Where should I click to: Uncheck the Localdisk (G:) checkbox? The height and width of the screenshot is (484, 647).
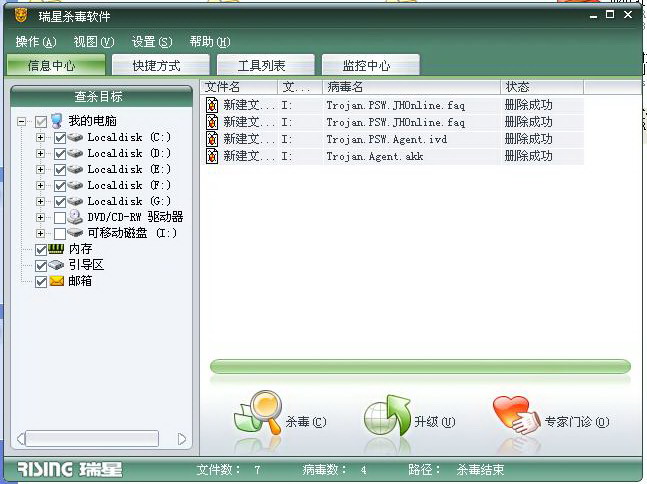[60, 202]
